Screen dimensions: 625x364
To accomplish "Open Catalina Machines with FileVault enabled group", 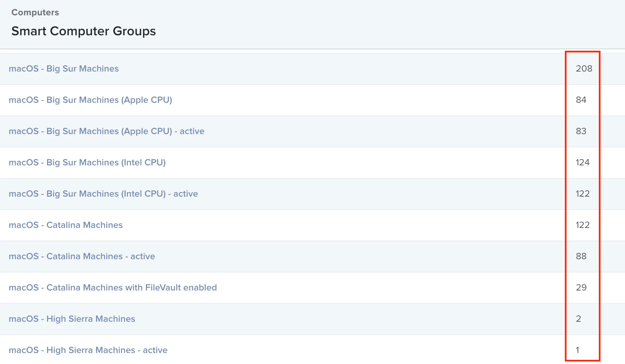I will point(113,287).
